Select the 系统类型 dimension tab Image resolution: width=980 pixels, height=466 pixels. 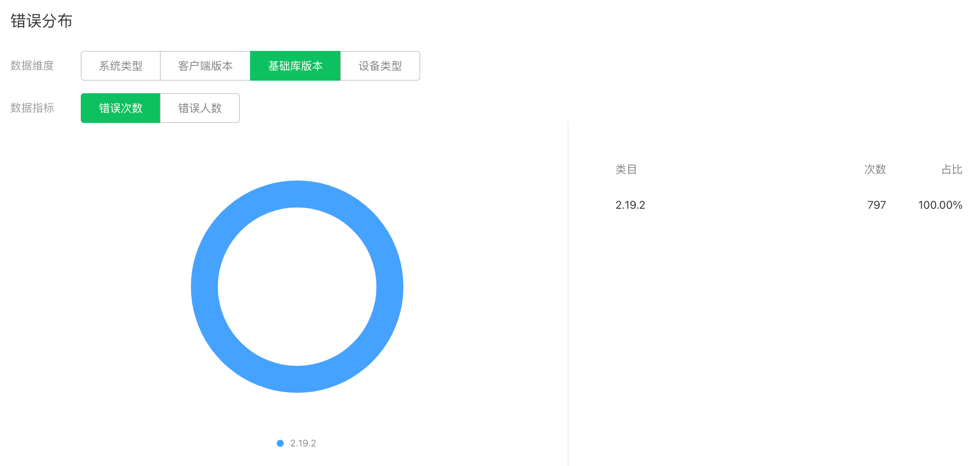[121, 66]
